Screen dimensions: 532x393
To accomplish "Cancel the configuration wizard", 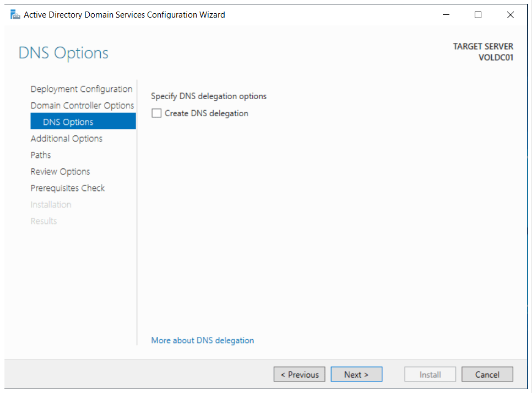I will (487, 374).
